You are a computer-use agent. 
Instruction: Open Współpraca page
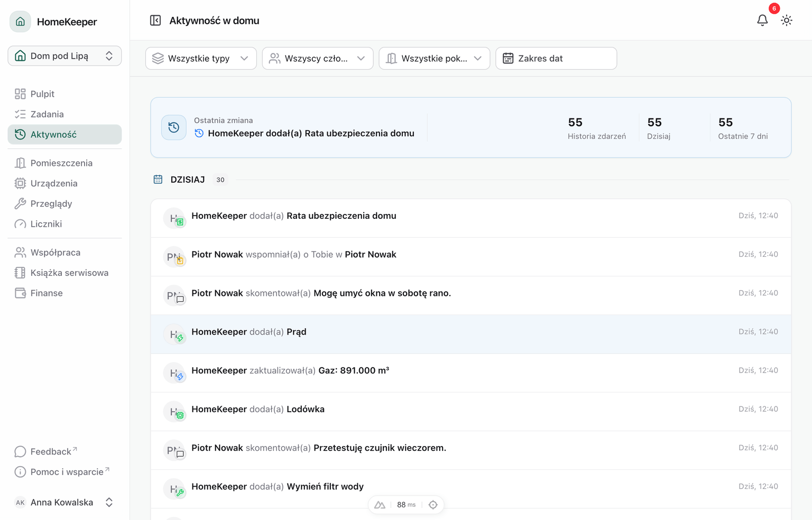(x=64, y=253)
